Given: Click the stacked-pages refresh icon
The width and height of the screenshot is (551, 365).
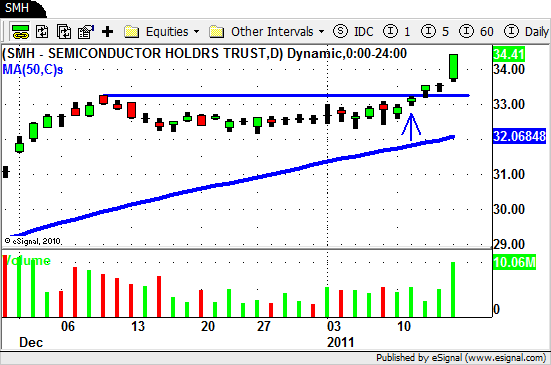Looking at the screenshot, I should [x=64, y=32].
